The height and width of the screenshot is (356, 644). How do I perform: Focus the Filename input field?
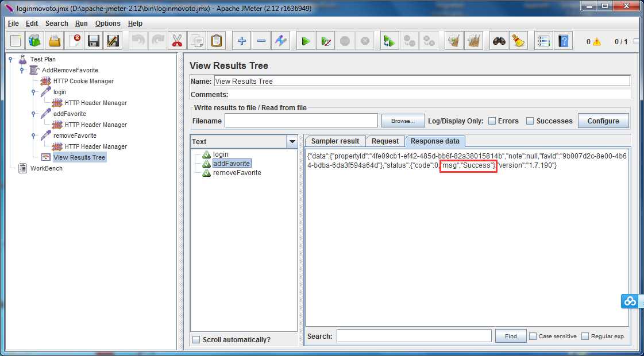pyautogui.click(x=301, y=121)
